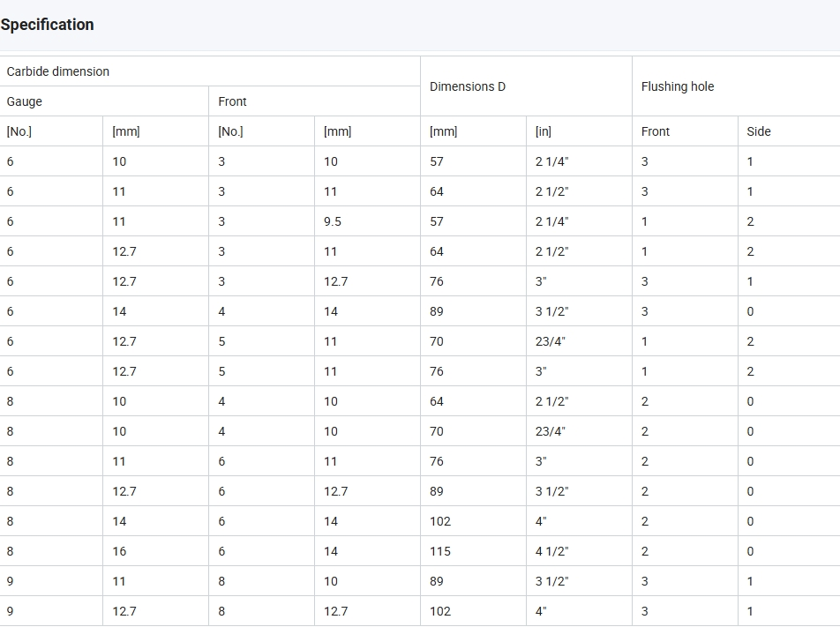The width and height of the screenshot is (840, 627).
Task: Click the first 23/4" dimension cell
Action: tap(579, 341)
